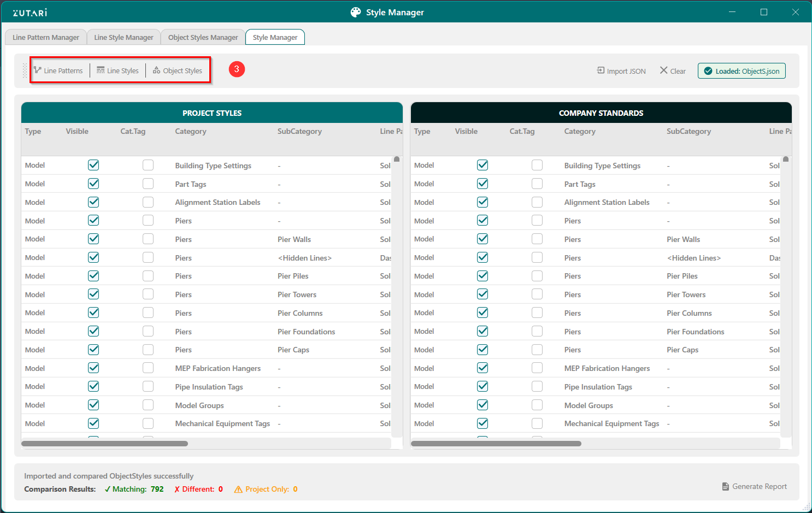Toggle Visible for Company Standards Pier Walls
The width and height of the screenshot is (812, 513).
[483, 239]
